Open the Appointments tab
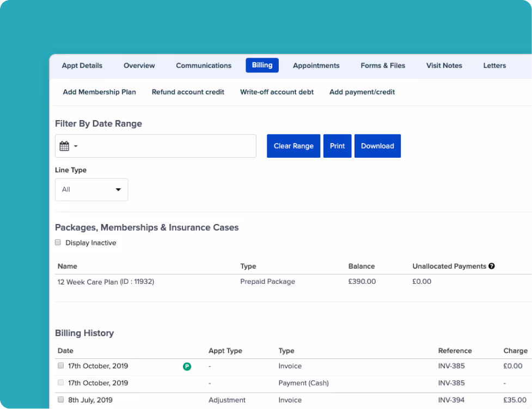532x409 pixels. pyautogui.click(x=316, y=65)
